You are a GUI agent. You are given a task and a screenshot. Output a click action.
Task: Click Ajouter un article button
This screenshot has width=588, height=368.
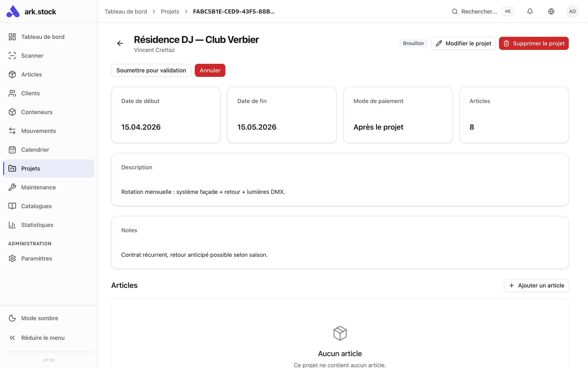tap(536, 285)
